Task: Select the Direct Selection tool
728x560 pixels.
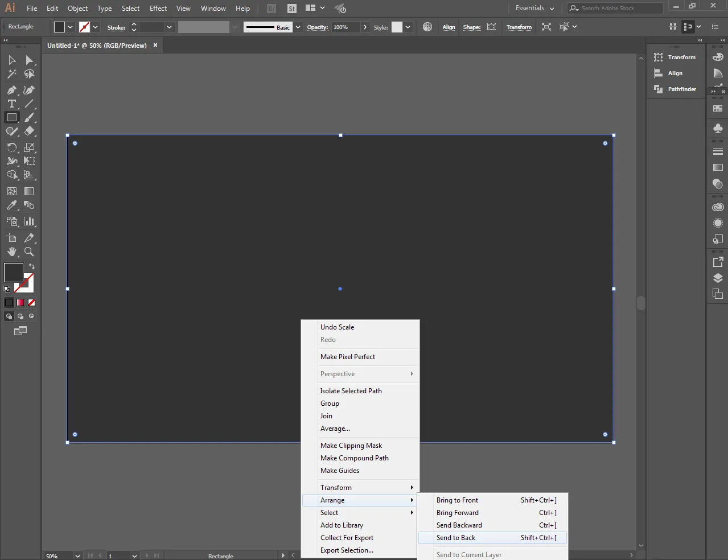Action: pos(29,60)
